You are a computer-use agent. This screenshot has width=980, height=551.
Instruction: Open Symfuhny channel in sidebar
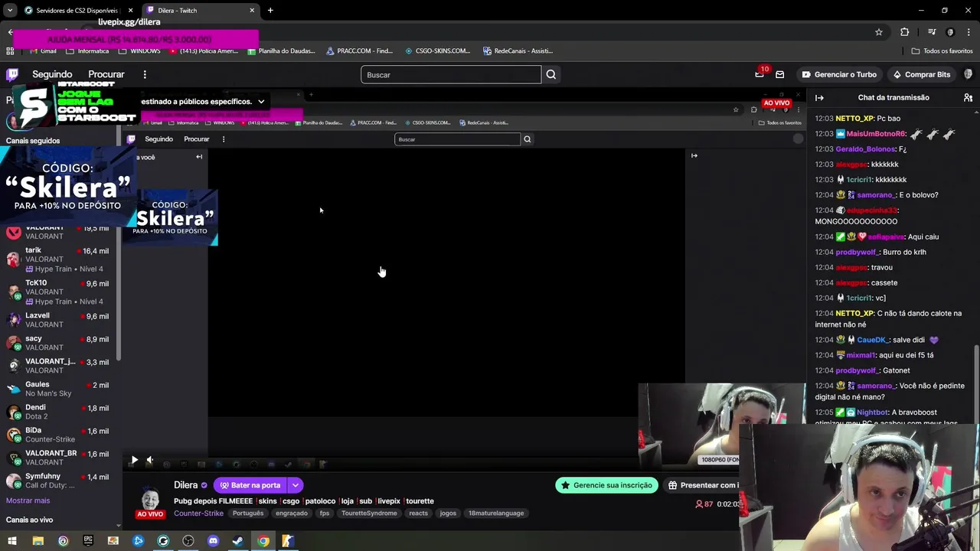click(x=61, y=481)
